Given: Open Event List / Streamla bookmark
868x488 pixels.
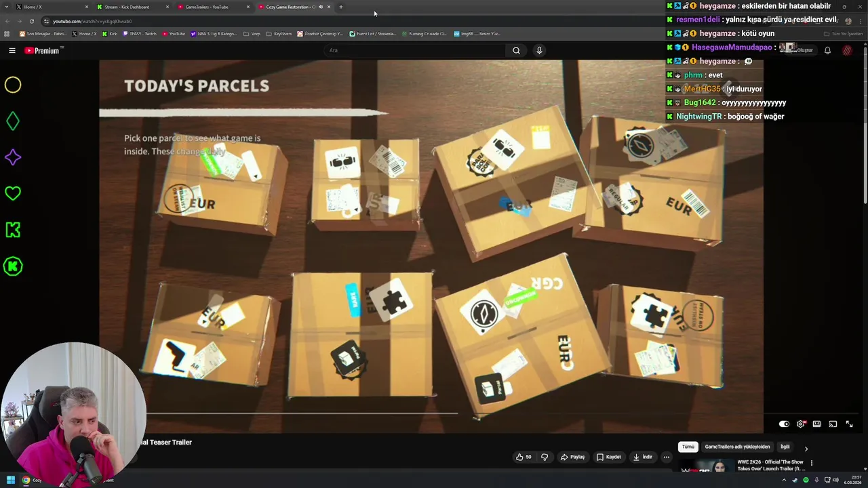Looking at the screenshot, I should pos(373,34).
